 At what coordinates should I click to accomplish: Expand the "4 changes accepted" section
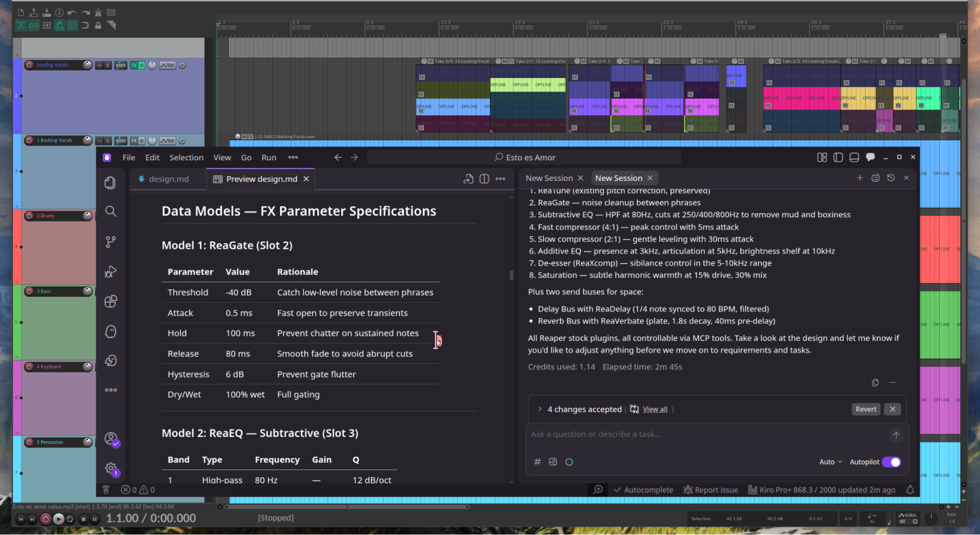tap(540, 409)
